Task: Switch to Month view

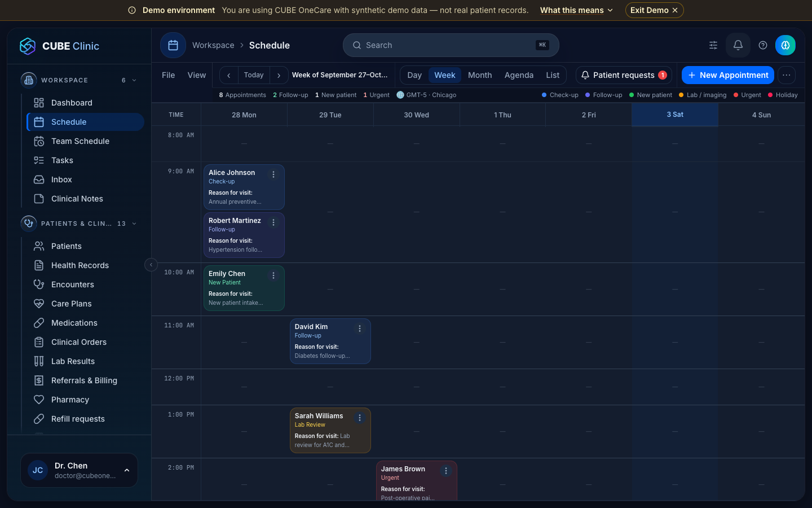Action: tap(480, 75)
